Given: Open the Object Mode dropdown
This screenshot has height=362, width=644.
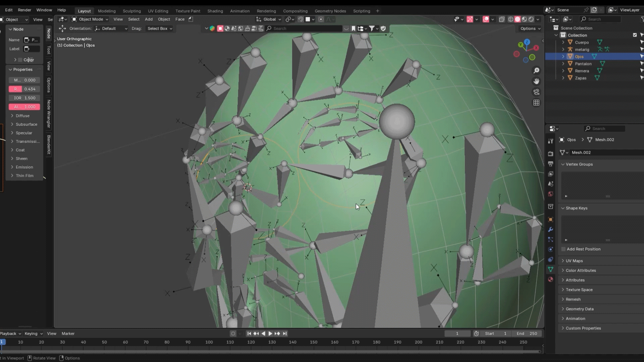Looking at the screenshot, I should tap(91, 19).
